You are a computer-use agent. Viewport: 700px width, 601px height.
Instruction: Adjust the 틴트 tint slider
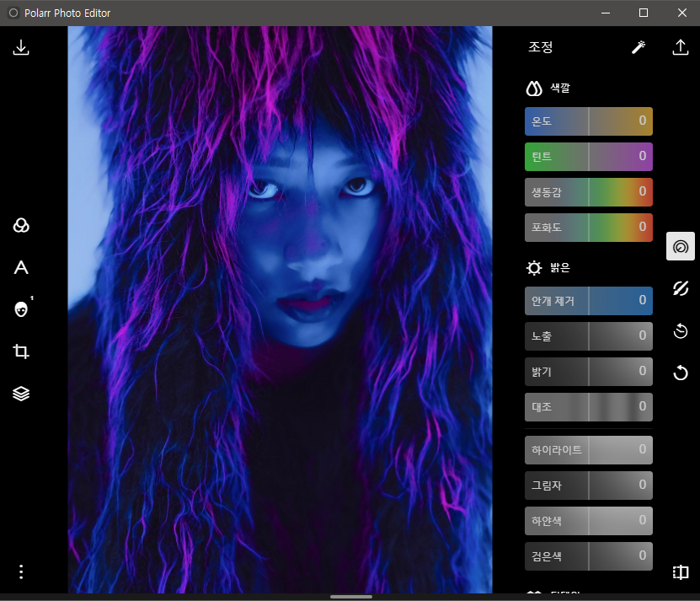[x=589, y=157]
